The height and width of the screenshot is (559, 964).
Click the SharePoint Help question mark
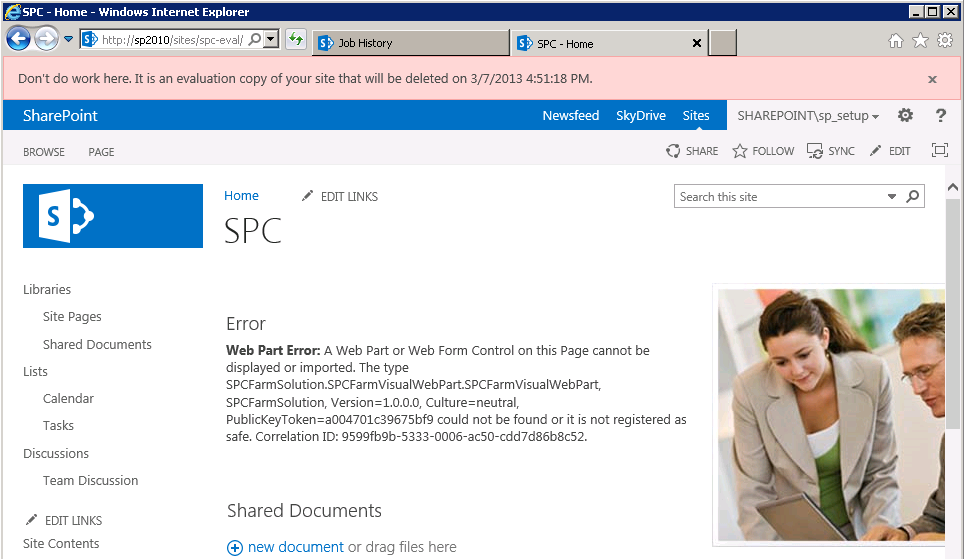click(x=941, y=115)
